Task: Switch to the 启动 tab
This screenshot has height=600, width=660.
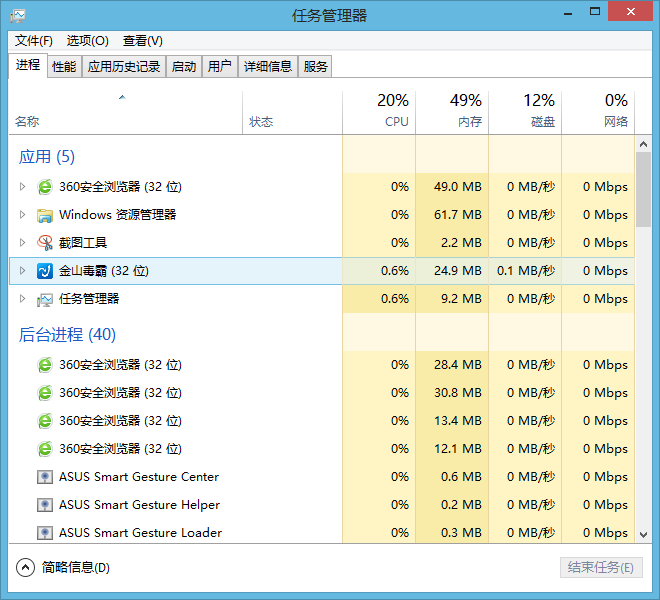Action: (184, 67)
